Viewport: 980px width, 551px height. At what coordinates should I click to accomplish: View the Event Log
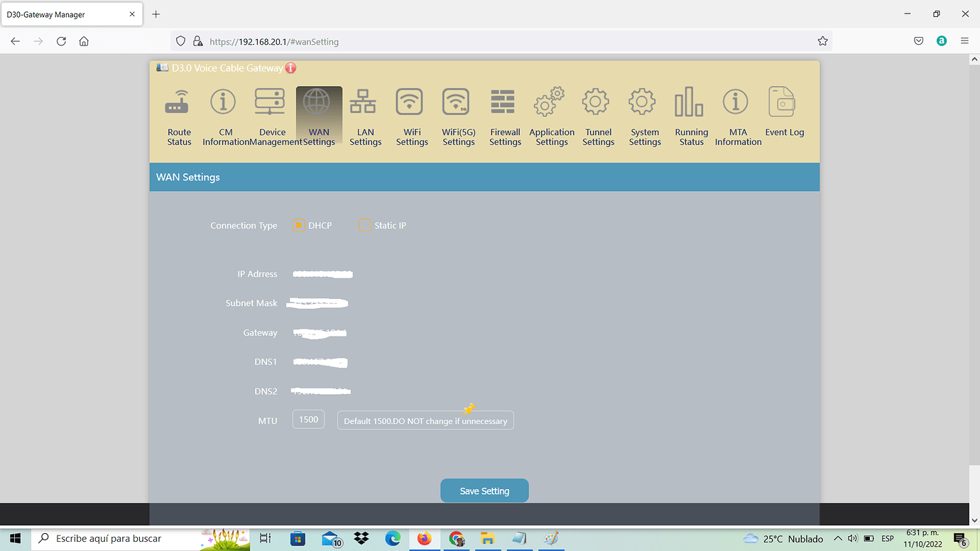pos(783,115)
